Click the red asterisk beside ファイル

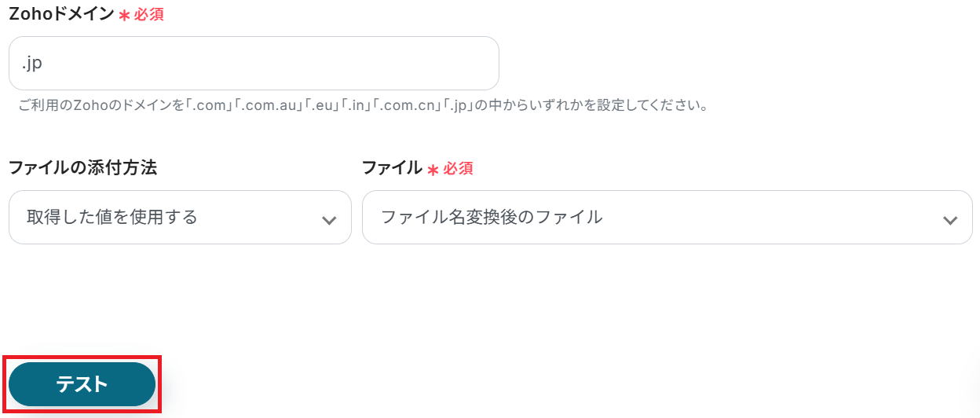point(433,169)
